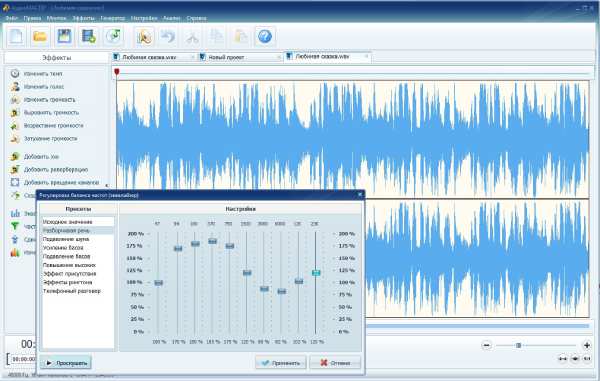Click the Save floppy disk toolbar icon
600x381 pixels.
[x=64, y=36]
